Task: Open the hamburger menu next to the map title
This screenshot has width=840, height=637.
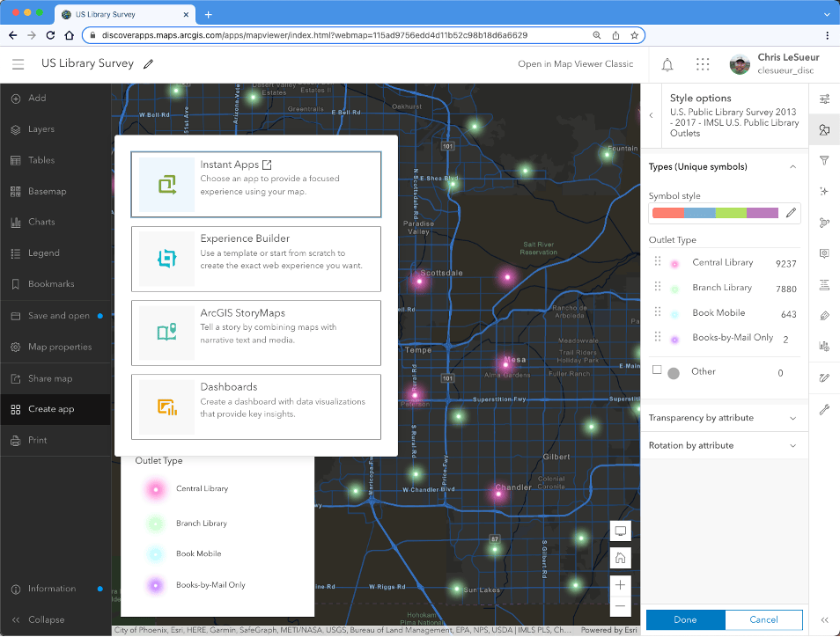Action: point(18,64)
